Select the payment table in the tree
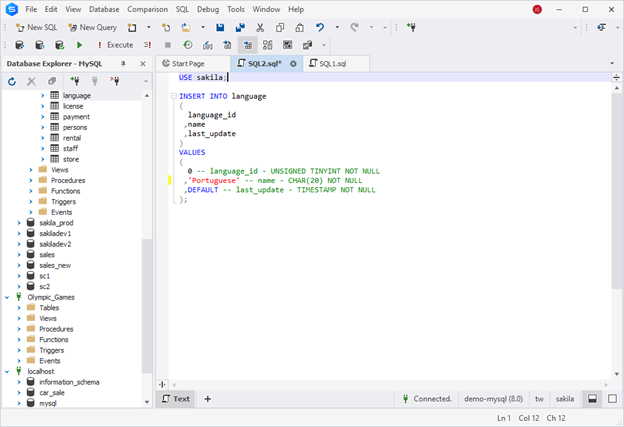The height and width of the screenshot is (427, 624). click(76, 117)
